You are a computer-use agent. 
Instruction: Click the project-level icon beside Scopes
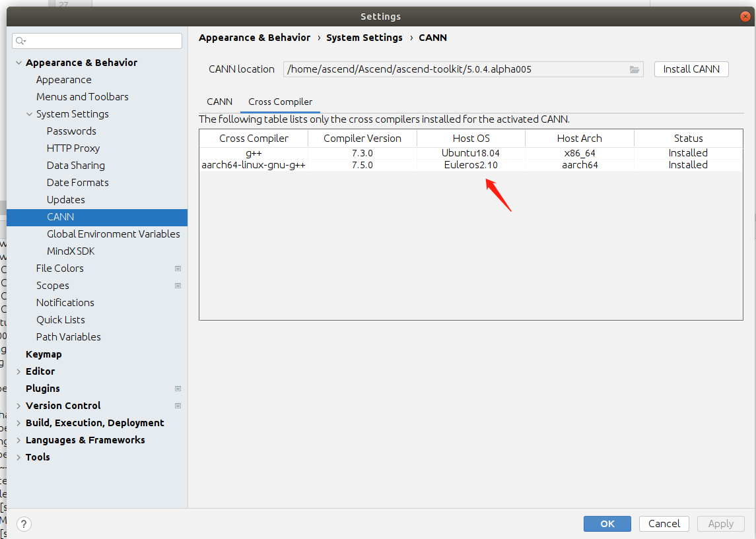[178, 286]
